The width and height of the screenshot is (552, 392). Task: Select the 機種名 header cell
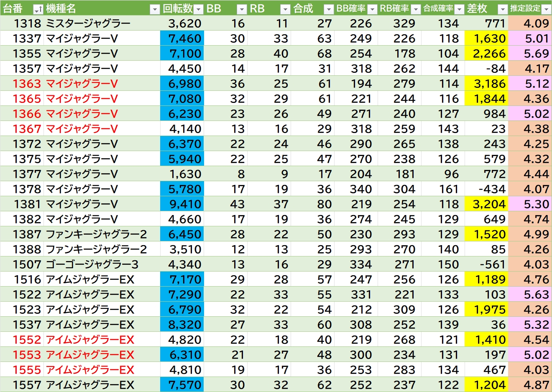(x=102, y=8)
